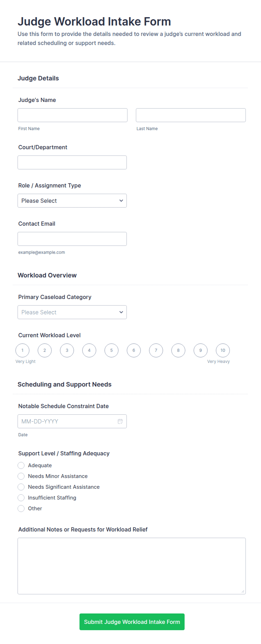Expand Role / Assignment Type dropdown
Screen dimensions: 261x644
click(x=72, y=201)
